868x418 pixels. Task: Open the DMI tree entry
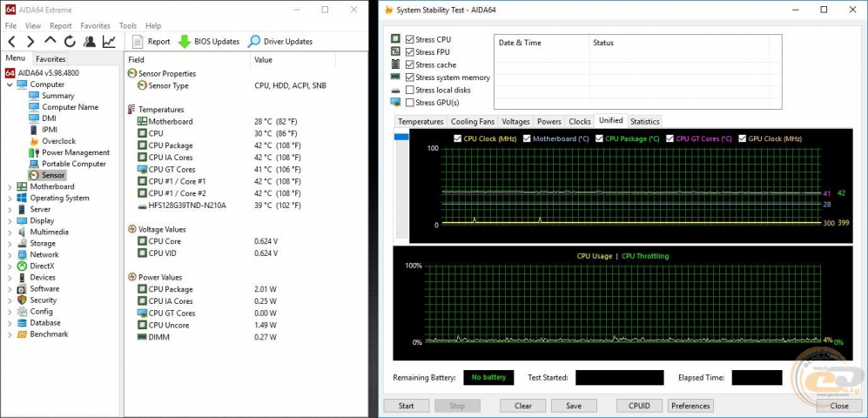pos(49,118)
